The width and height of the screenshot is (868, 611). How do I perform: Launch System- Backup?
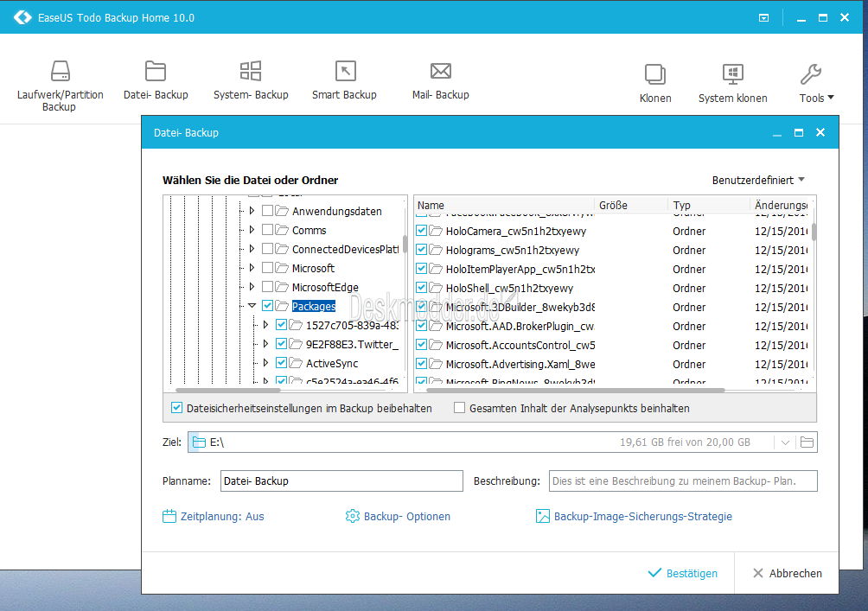pos(251,80)
